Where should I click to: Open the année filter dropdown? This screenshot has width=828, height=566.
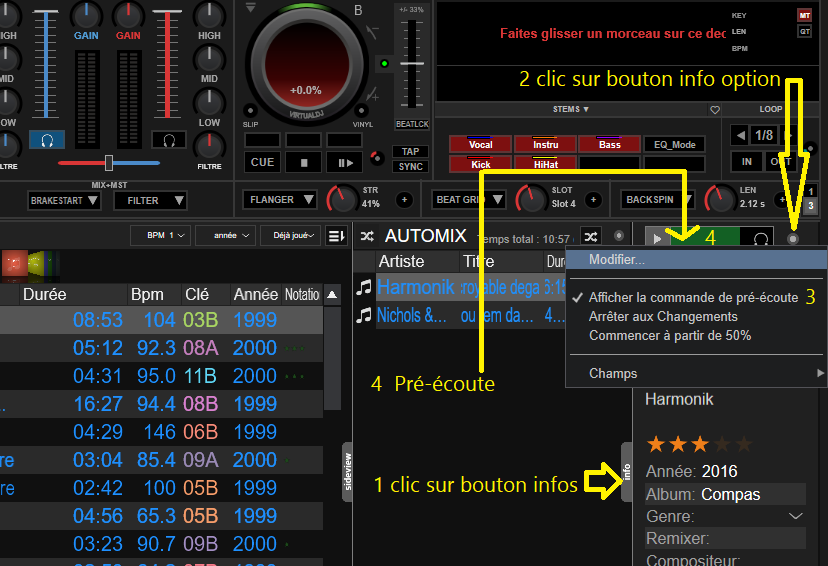pyautogui.click(x=225, y=235)
